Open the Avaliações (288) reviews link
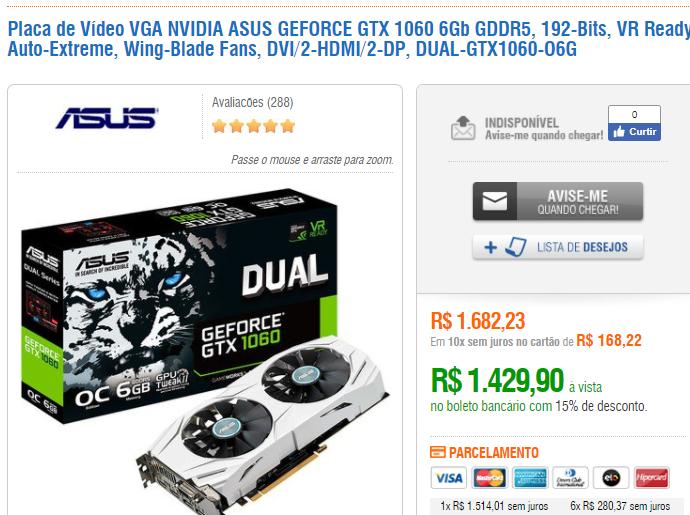 coord(253,103)
